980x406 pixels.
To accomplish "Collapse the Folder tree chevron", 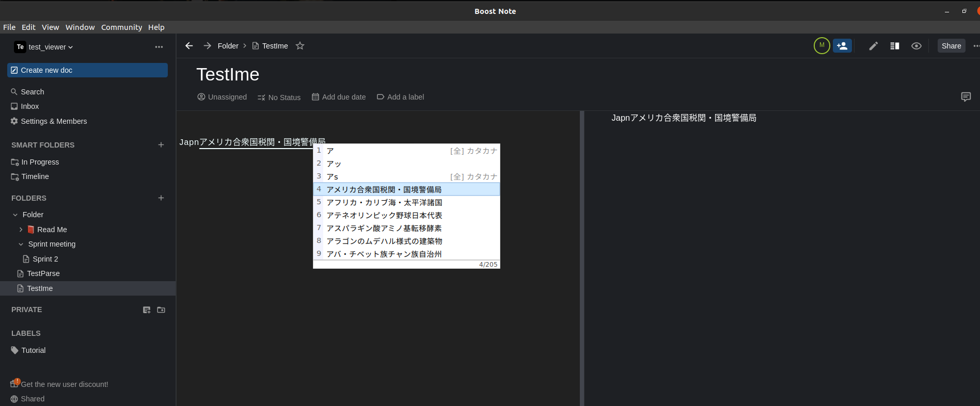I will click(x=15, y=215).
